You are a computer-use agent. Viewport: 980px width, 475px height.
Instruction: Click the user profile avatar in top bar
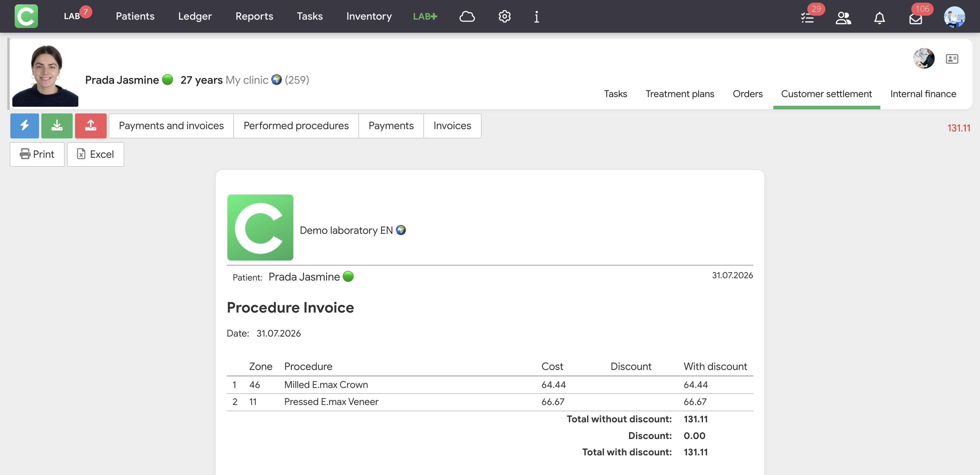click(x=955, y=17)
